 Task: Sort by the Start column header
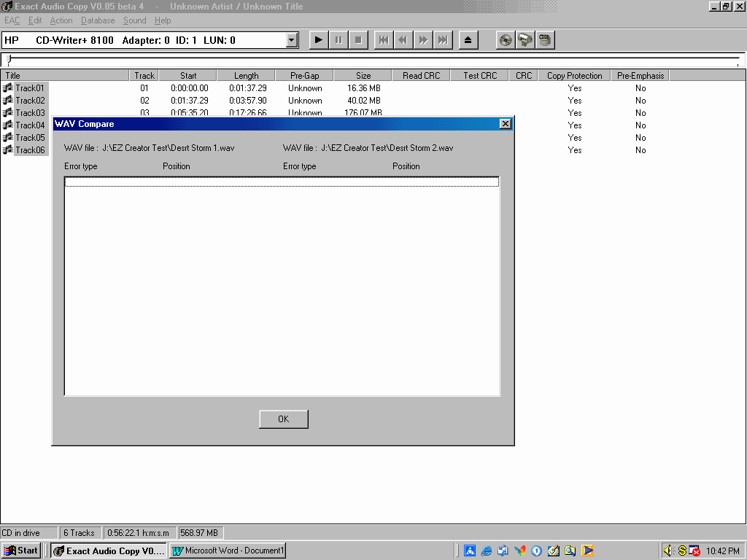coord(187,75)
